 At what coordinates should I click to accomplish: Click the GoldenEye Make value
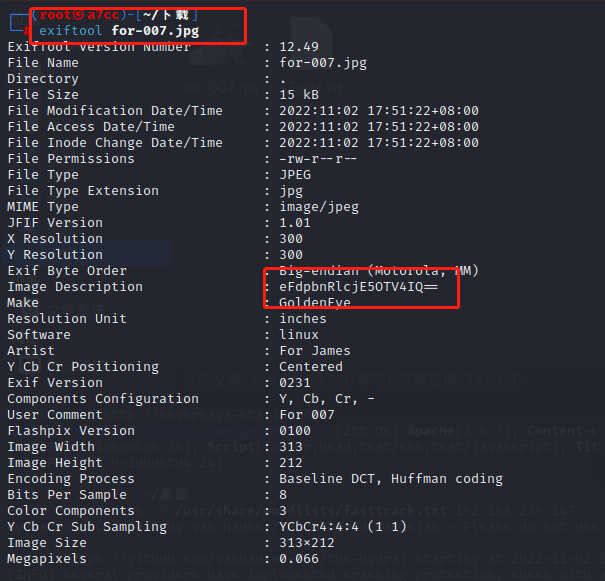click(x=315, y=302)
